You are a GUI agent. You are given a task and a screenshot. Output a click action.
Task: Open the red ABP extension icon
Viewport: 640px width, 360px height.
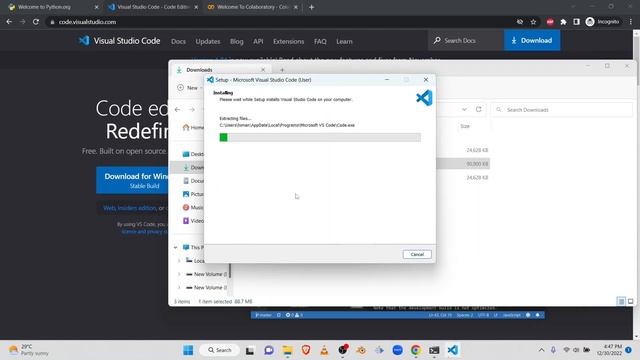[x=550, y=22]
